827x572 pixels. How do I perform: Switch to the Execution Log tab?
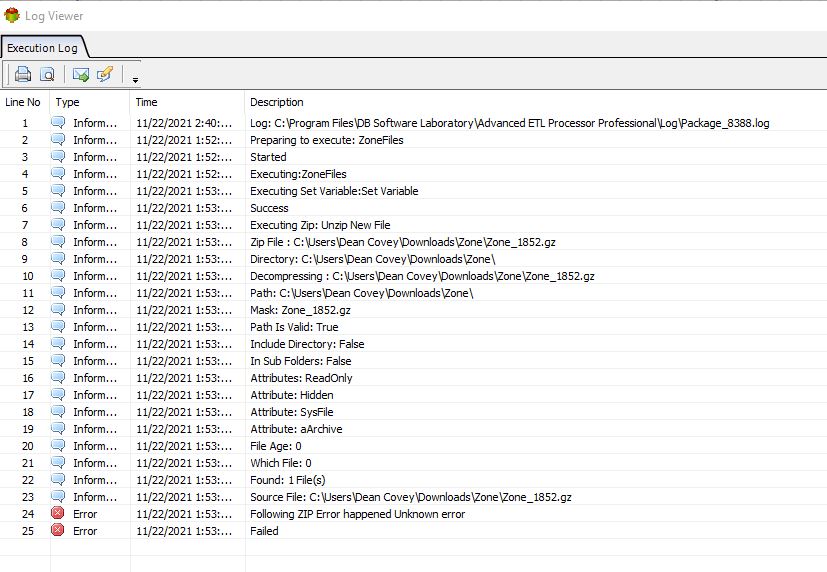coord(42,48)
